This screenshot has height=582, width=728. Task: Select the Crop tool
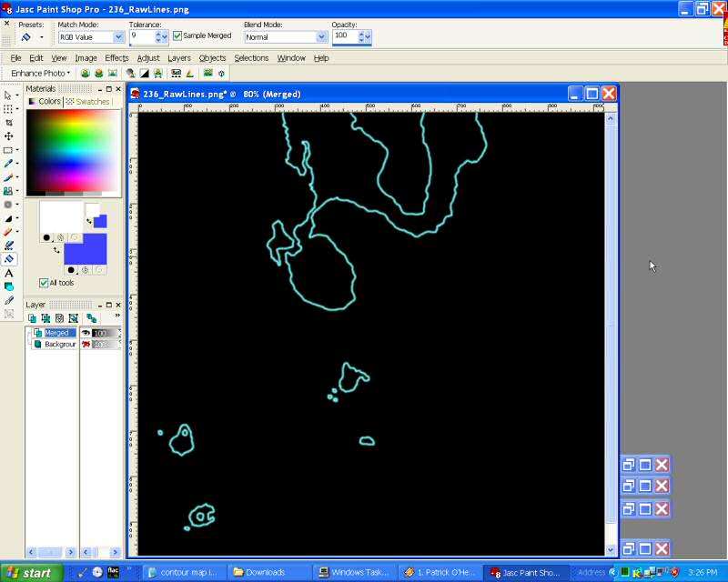point(9,122)
